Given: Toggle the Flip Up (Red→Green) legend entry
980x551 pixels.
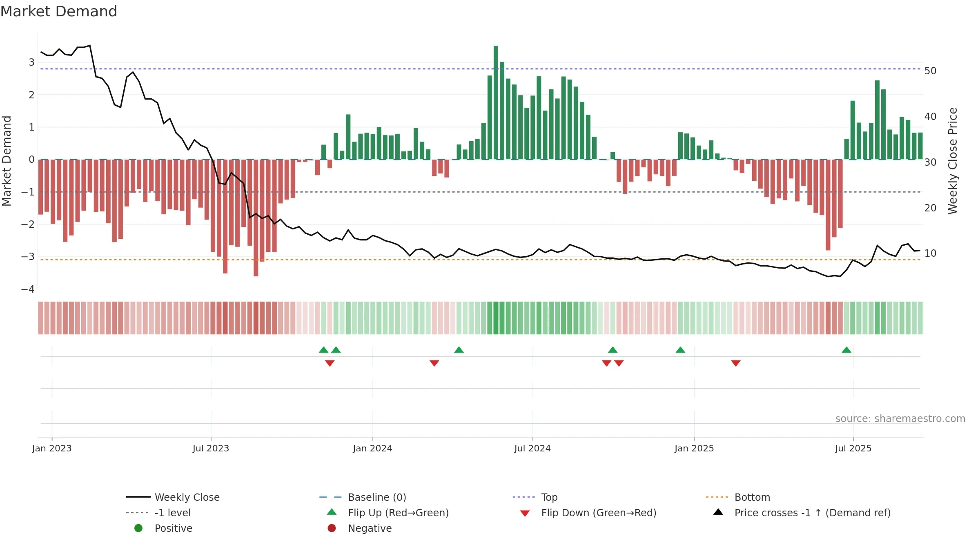Looking at the screenshot, I should (388, 513).
